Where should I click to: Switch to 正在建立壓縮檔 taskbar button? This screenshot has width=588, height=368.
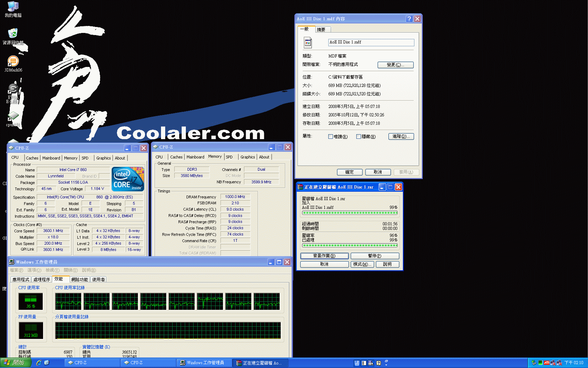click(261, 363)
